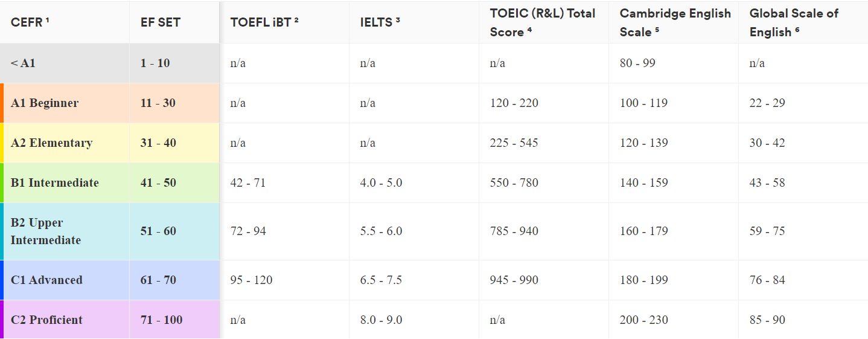The width and height of the screenshot is (868, 339).
Task: Click TOEFL score 95 - 120
Action: click(251, 280)
